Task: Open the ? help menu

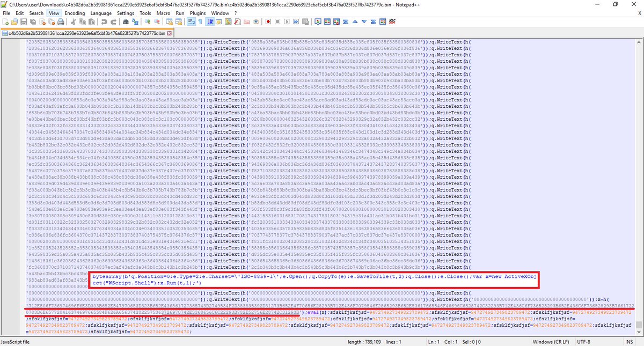Action: coord(235,12)
